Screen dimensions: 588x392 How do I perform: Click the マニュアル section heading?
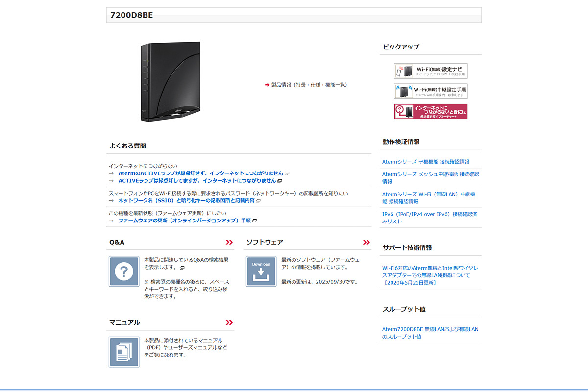pyautogui.click(x=124, y=322)
